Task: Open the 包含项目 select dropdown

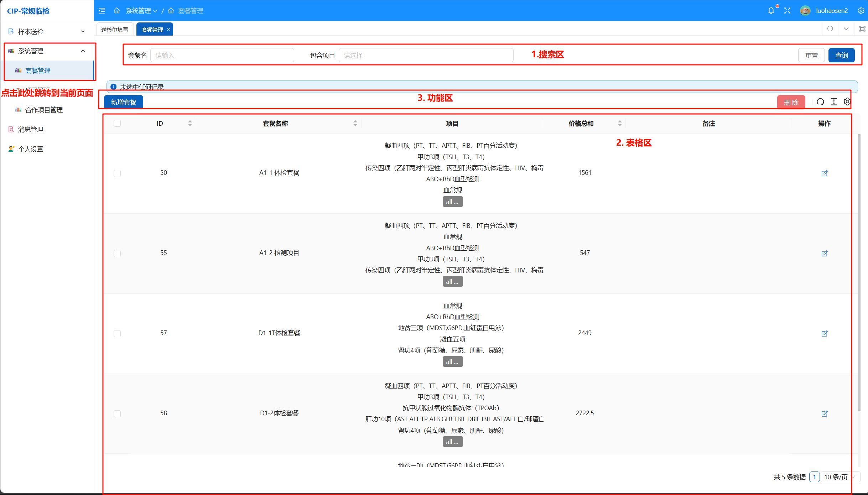Action: pos(426,55)
